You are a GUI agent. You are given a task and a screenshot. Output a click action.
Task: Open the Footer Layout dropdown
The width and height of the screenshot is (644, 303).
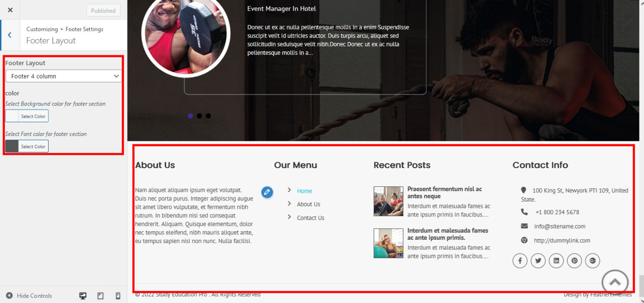[64, 76]
